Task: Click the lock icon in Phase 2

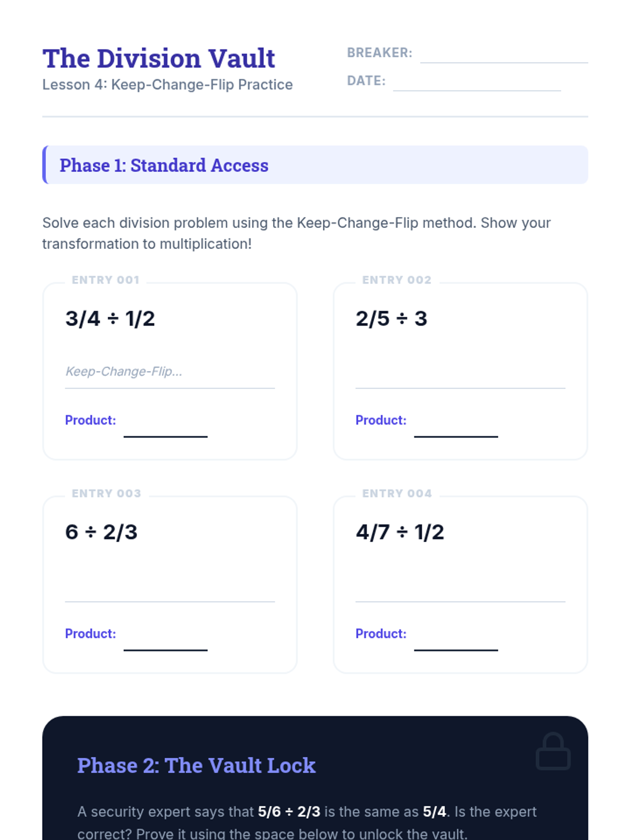Action: [x=553, y=751]
